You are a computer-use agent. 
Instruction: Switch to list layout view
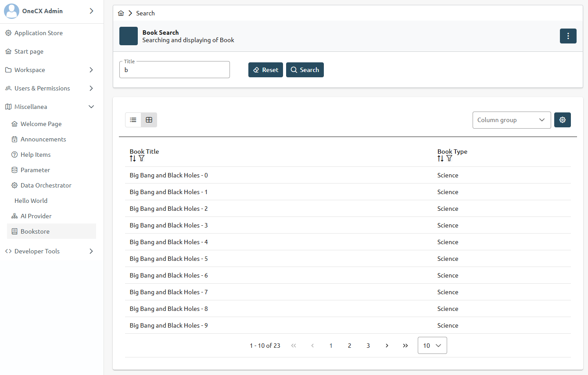coord(133,119)
